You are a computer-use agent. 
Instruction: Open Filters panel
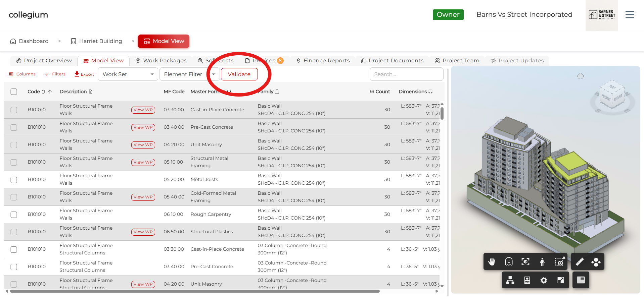(55, 74)
